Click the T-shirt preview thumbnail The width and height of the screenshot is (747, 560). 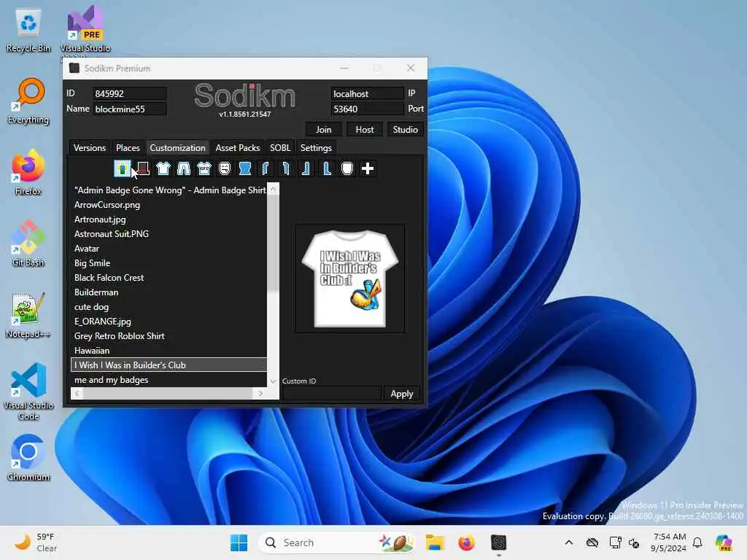coord(350,279)
